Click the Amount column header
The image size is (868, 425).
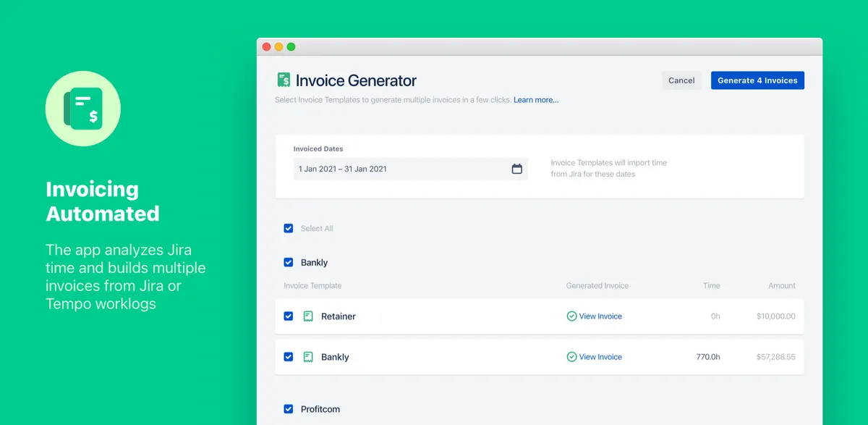point(782,286)
